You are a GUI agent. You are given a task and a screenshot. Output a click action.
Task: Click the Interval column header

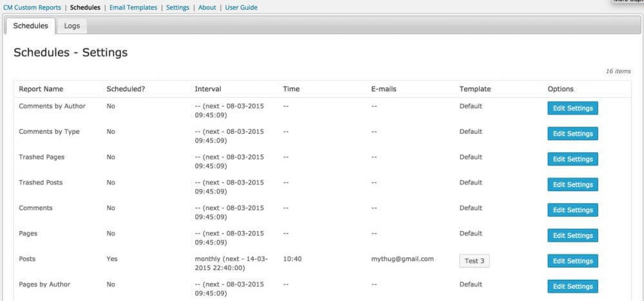coord(208,89)
